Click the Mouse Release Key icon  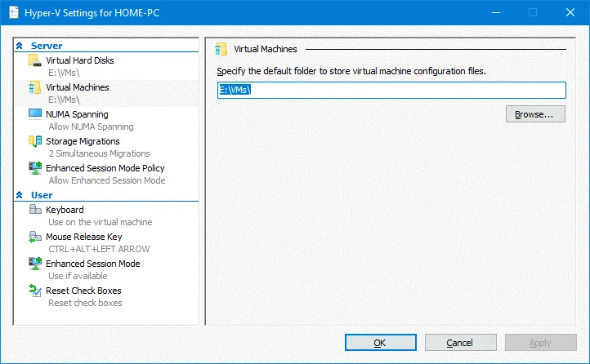point(34,237)
